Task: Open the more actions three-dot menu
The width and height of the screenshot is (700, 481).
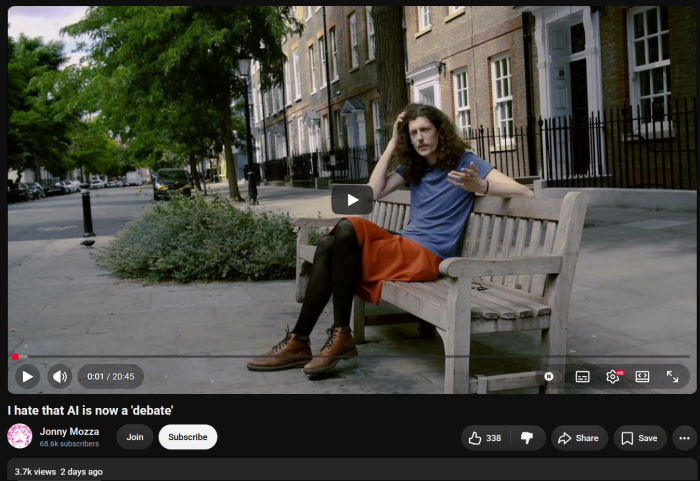Action: click(x=684, y=438)
